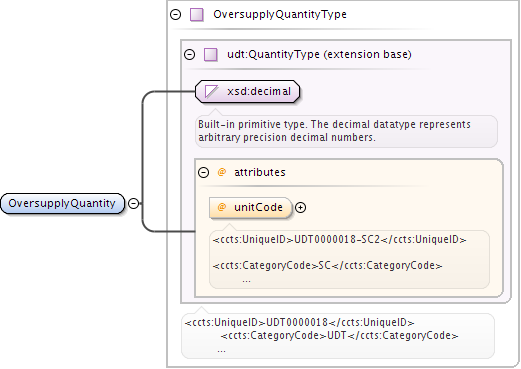Click the @ icon inside unitCode box
This screenshot has height=369, width=521.
point(222,207)
